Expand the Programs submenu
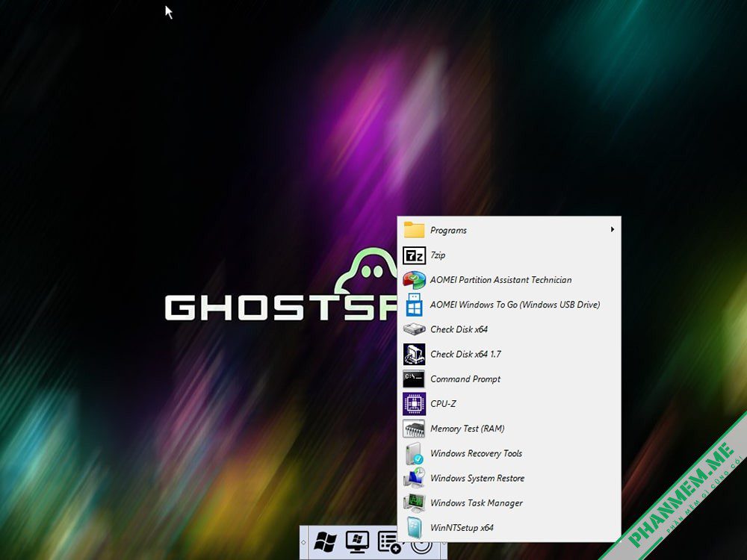Image resolution: width=747 pixels, height=560 pixels. [x=509, y=230]
